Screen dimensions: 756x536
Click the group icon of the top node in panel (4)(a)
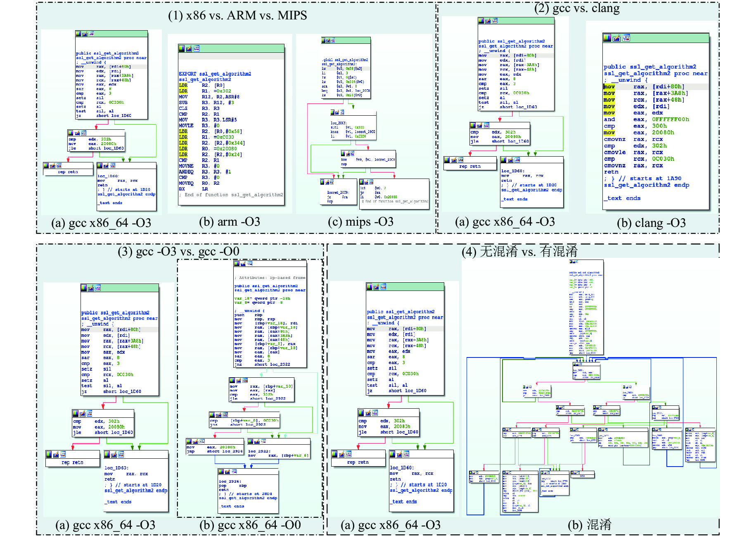point(384,286)
